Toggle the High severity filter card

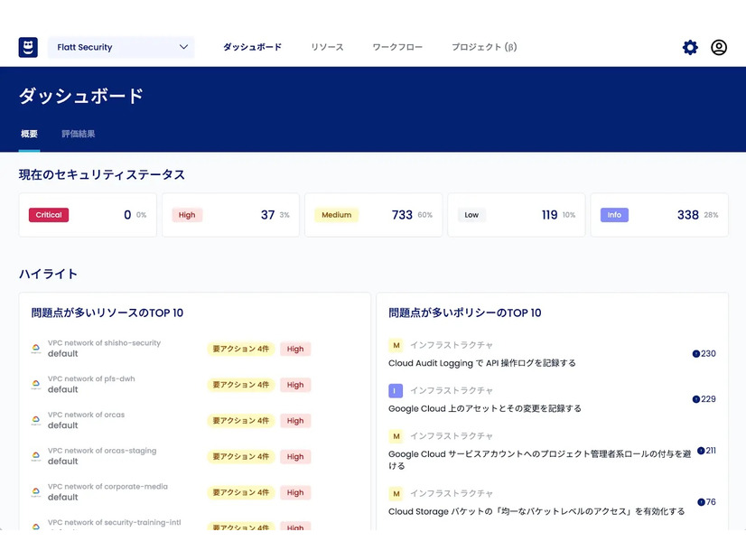point(230,214)
